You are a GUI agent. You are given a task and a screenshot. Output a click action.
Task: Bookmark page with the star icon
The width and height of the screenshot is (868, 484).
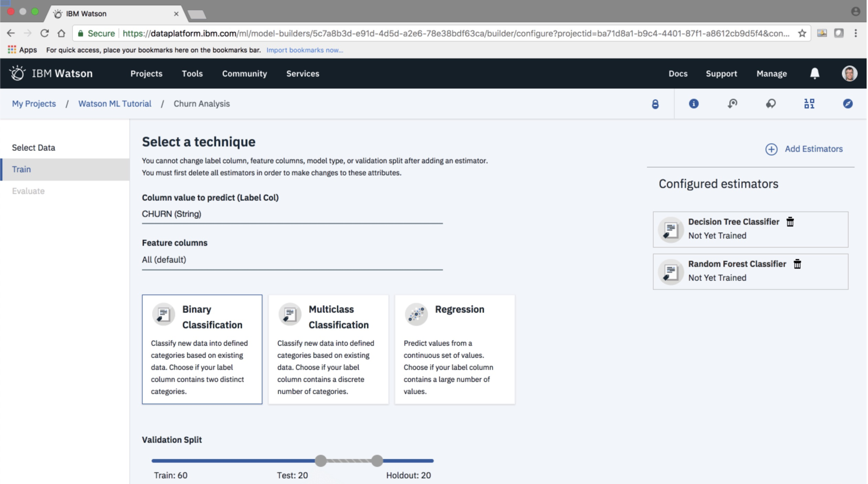coord(802,33)
